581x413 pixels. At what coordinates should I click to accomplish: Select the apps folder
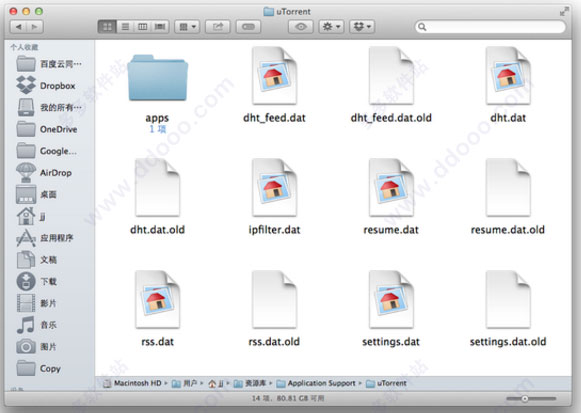[157, 79]
